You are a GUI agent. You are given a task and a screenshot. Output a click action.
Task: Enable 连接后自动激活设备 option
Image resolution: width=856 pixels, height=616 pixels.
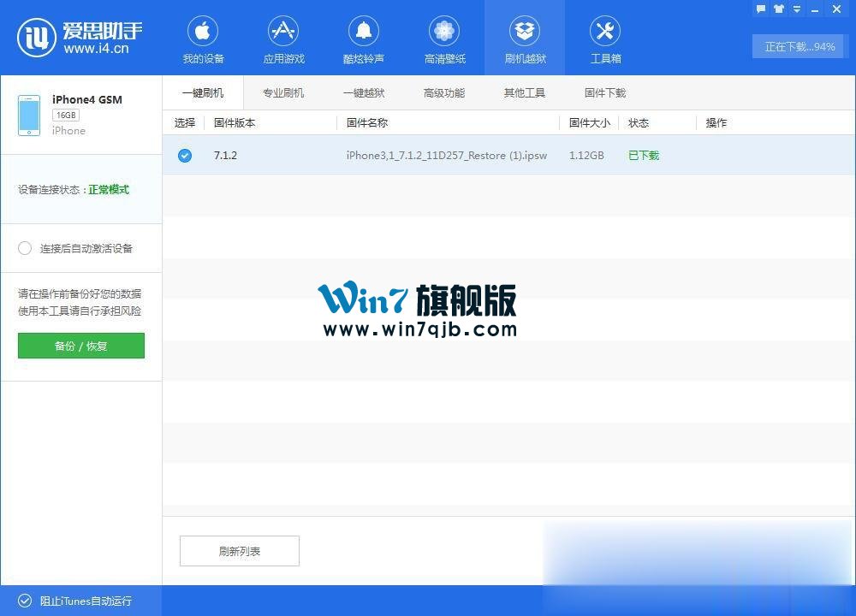(25, 248)
